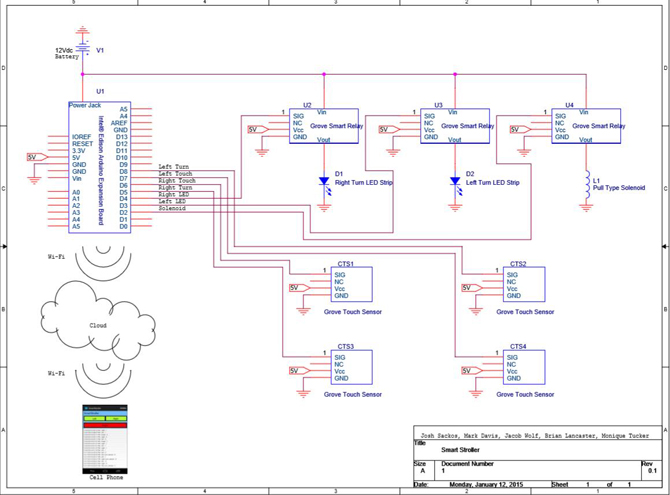Click the CTS4 Grove Touch Sensor block
This screenshot has height=495, width=670.
point(524,367)
